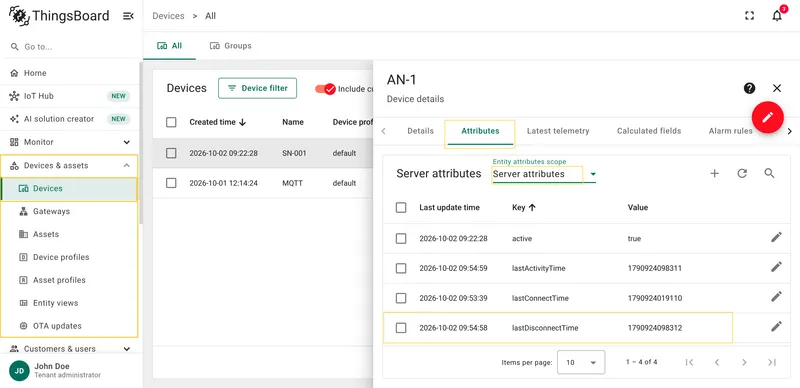Open Entity views page
The height and width of the screenshot is (388, 800).
[69, 303]
